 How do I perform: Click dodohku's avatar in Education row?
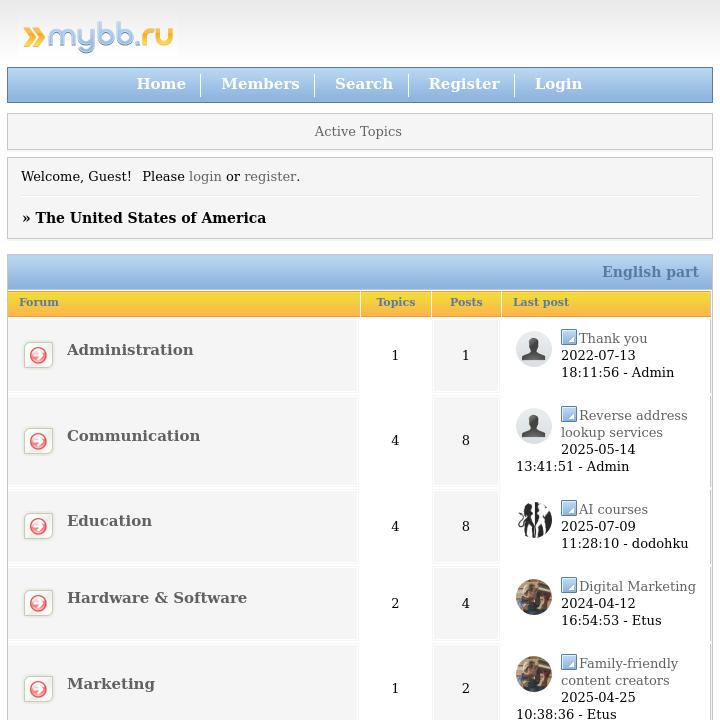tap(534, 520)
